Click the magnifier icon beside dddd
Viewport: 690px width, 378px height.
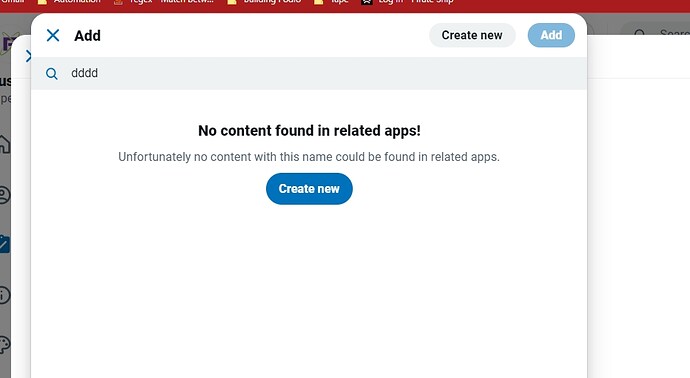tap(51, 73)
